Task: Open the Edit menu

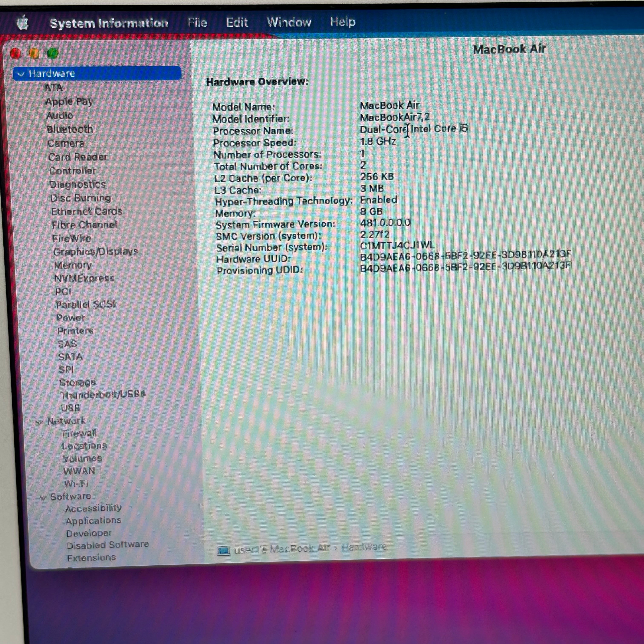Action: [237, 22]
